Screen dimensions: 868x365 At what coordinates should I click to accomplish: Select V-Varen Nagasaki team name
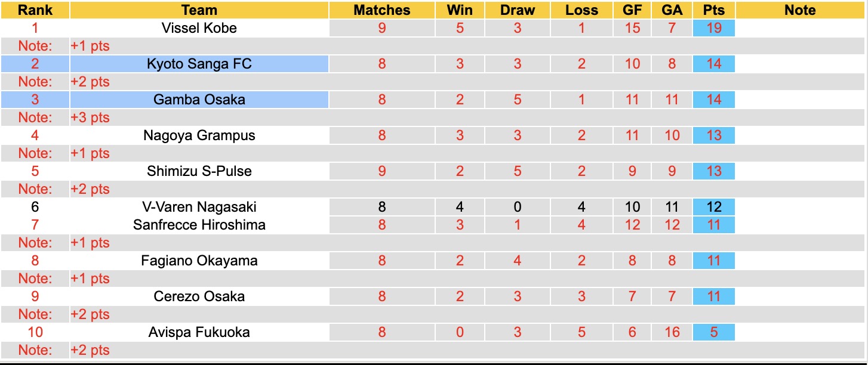tap(199, 207)
